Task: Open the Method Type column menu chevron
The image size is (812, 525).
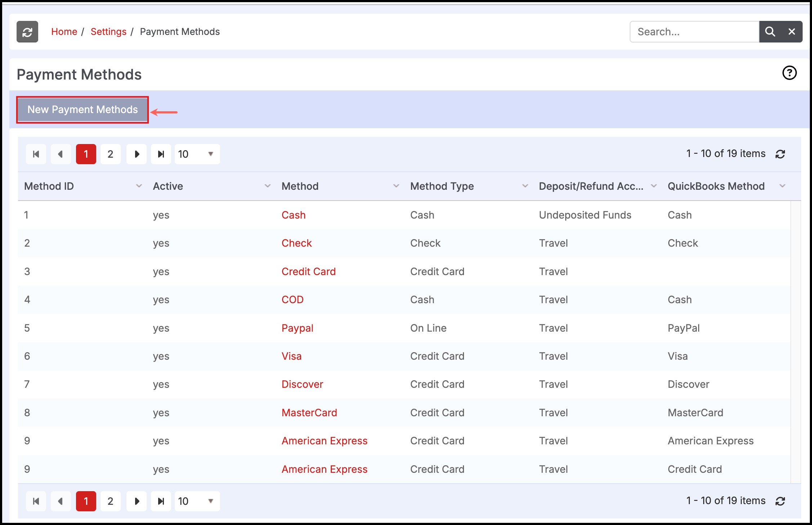Action: click(x=525, y=186)
